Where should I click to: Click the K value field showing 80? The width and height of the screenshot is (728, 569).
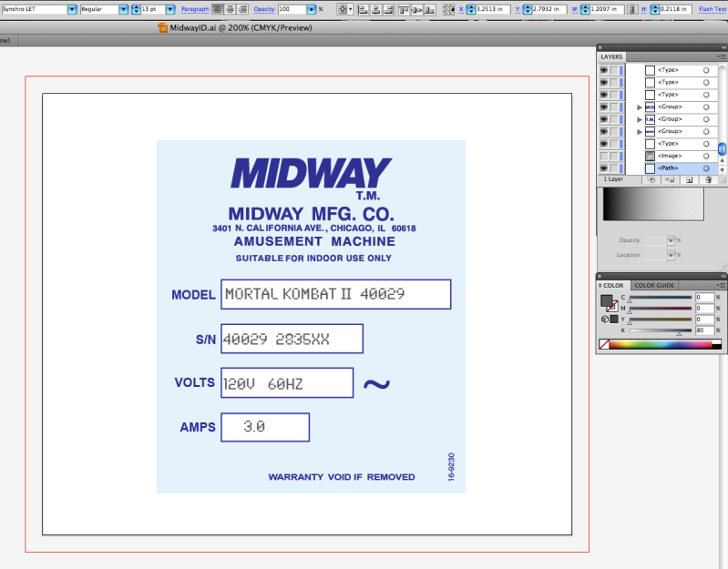(704, 330)
